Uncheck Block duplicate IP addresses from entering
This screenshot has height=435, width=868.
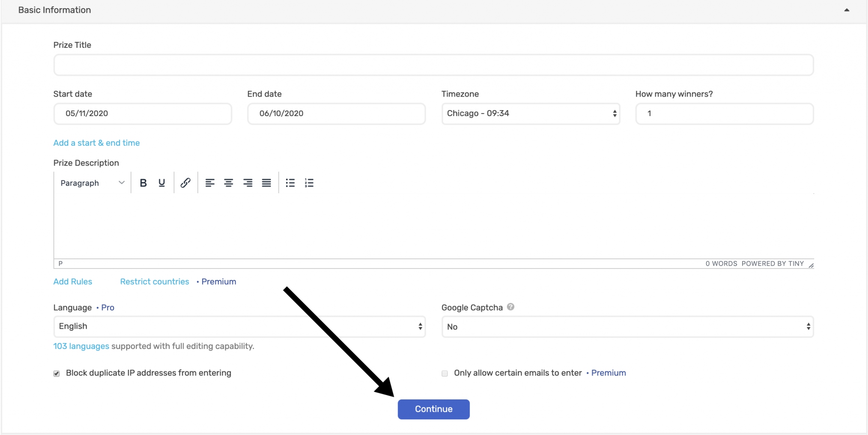(56, 373)
